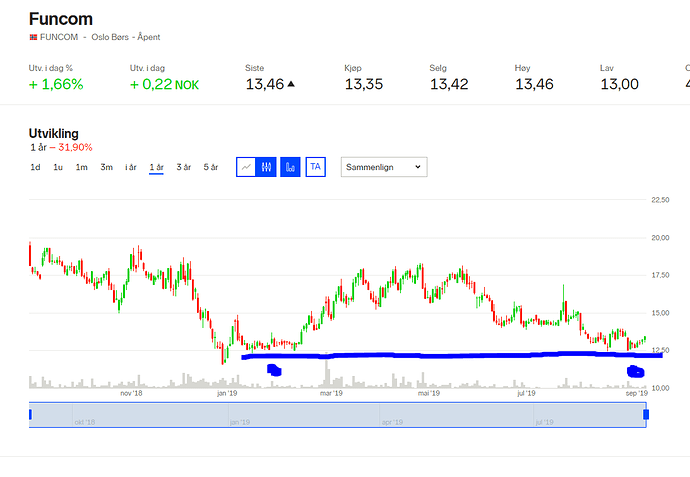690x477 pixels.
Task: Click the up arrow next to Siste price
Action: point(291,84)
